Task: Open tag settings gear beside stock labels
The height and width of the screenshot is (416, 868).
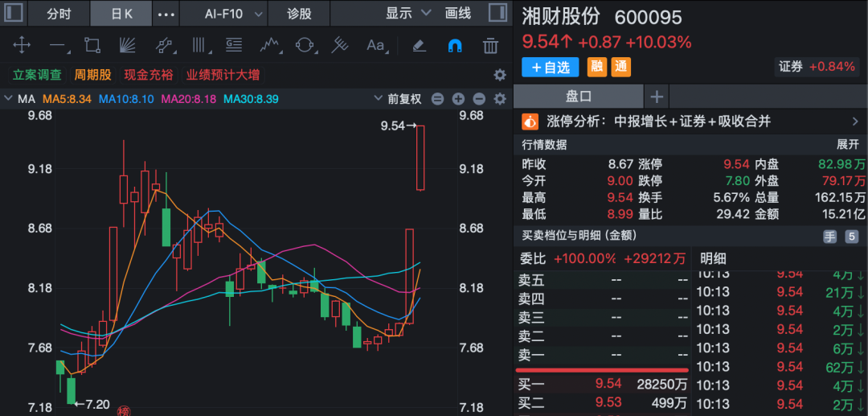Action: (500, 75)
